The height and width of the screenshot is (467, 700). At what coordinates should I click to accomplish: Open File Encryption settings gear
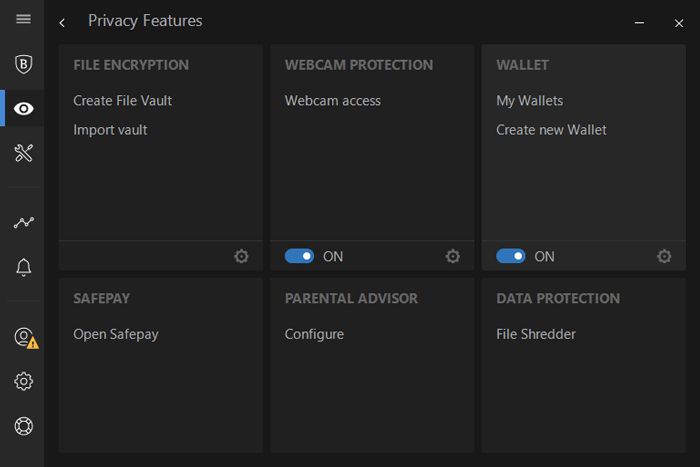point(241,256)
